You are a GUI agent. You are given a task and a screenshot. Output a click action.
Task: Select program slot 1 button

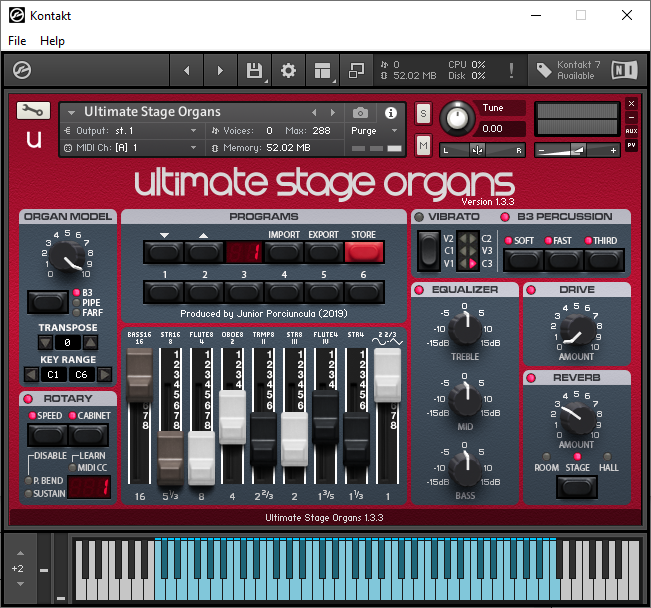click(x=164, y=292)
